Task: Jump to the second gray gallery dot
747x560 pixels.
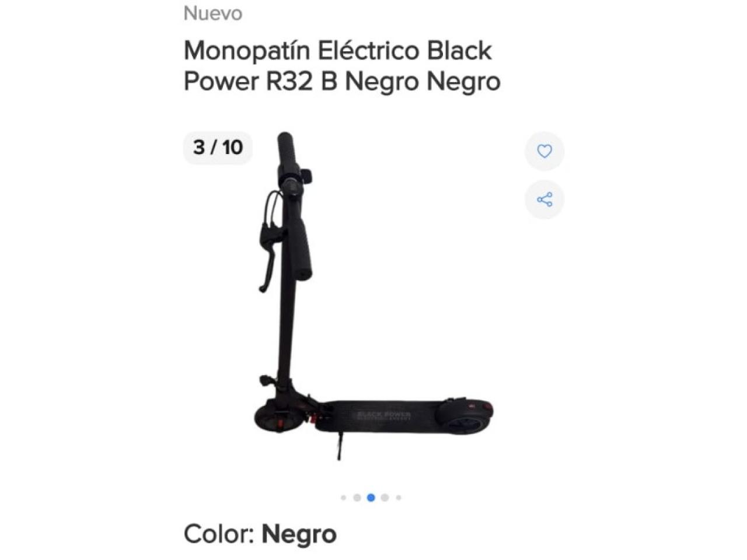Action: coord(357,498)
